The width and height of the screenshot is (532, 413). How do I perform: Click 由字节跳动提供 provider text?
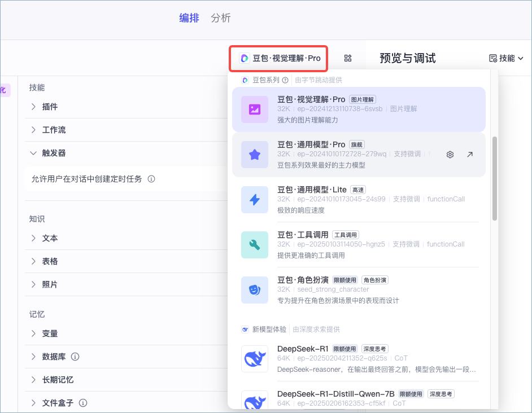pyautogui.click(x=319, y=80)
